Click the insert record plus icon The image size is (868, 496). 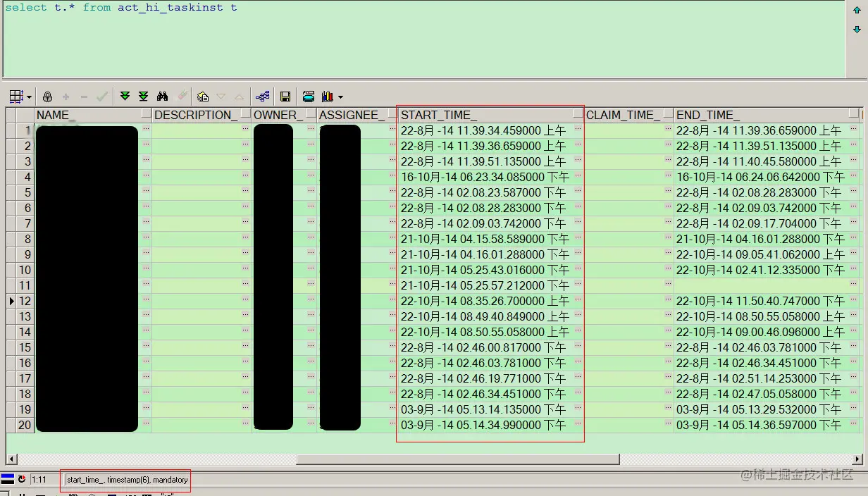66,97
